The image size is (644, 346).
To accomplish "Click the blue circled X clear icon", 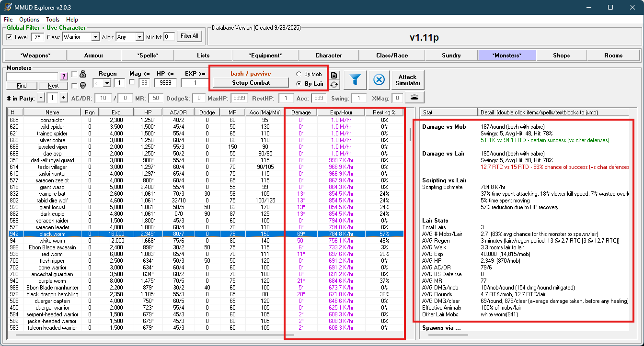I will pyautogui.click(x=379, y=80).
